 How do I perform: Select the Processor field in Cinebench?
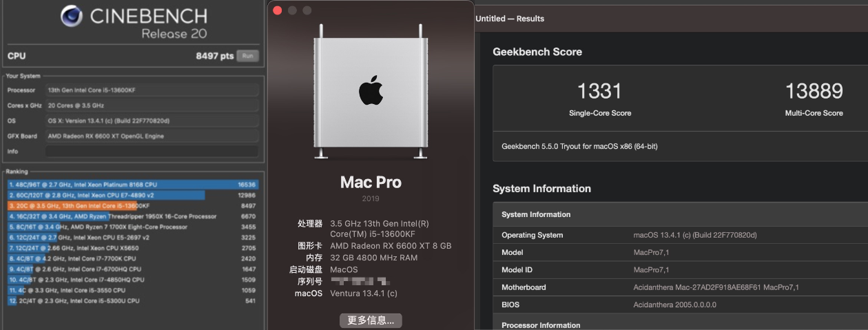point(152,90)
